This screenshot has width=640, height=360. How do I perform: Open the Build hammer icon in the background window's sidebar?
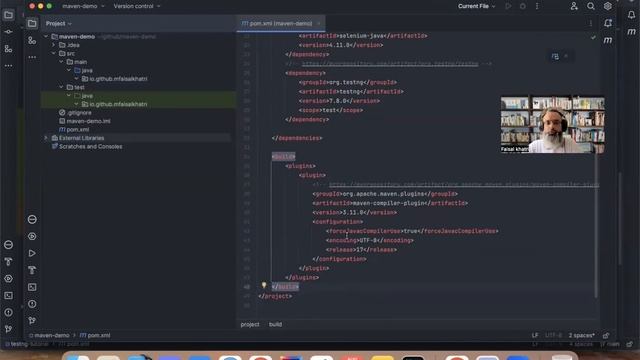coord(8,262)
